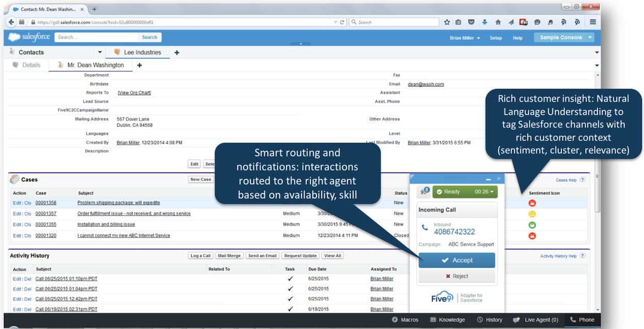Open the browser hamburger menu
644x329 pixels.
pos(593,22)
